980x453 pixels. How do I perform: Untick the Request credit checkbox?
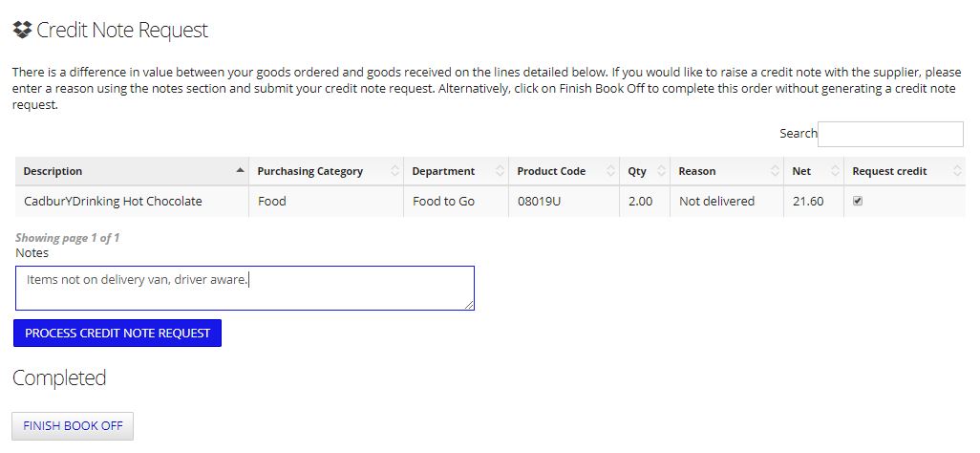pyautogui.click(x=858, y=201)
